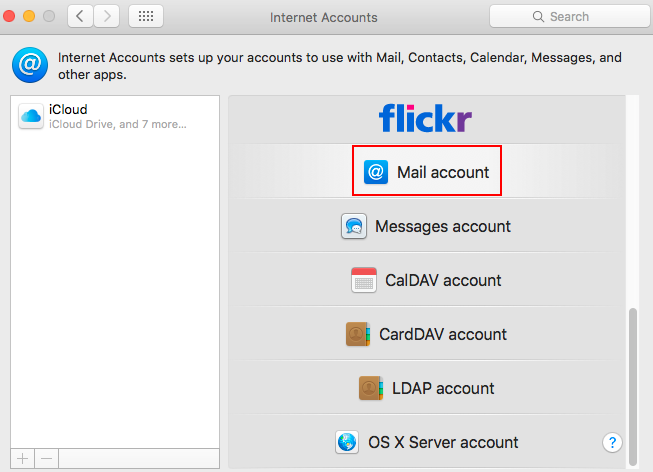This screenshot has height=472, width=653.
Task: Click the Mail account @ icon
Action: pos(376,172)
